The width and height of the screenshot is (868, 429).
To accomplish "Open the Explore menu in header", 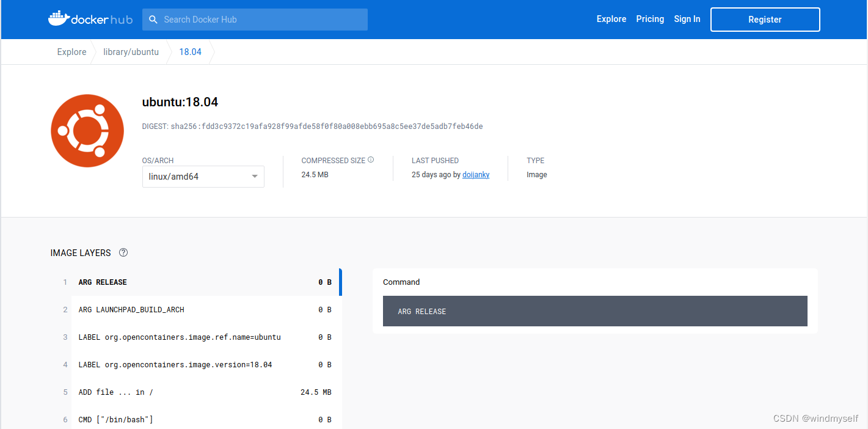I will (611, 19).
